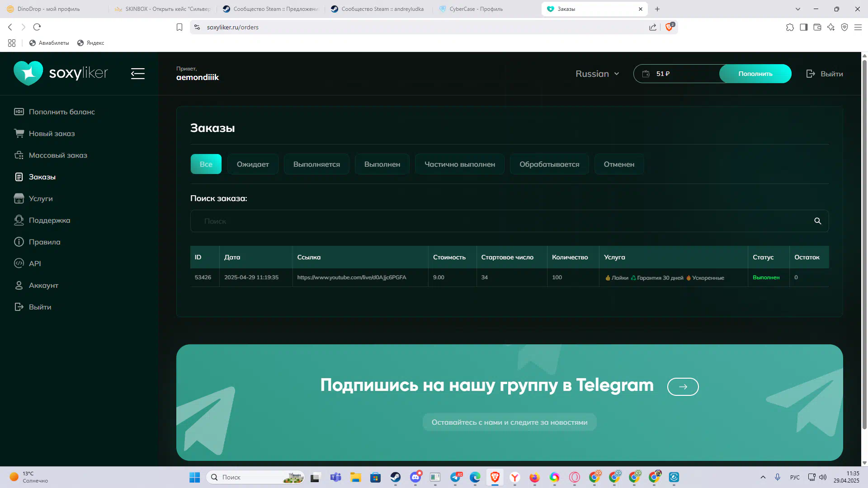Switch to the DinoDrop tab
Screen dimensions: 868x488
pos(54,9)
